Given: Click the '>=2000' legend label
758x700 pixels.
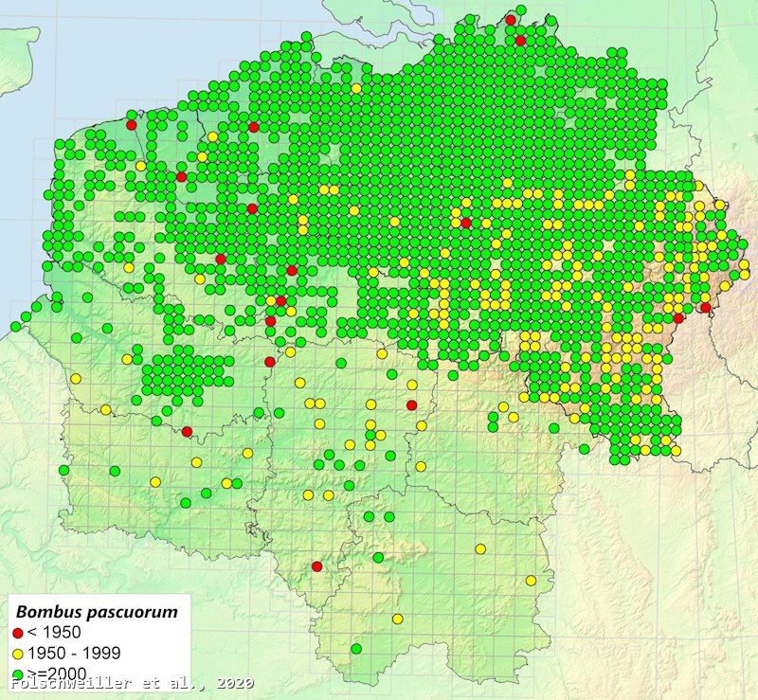Looking at the screenshot, I should click(57, 673).
